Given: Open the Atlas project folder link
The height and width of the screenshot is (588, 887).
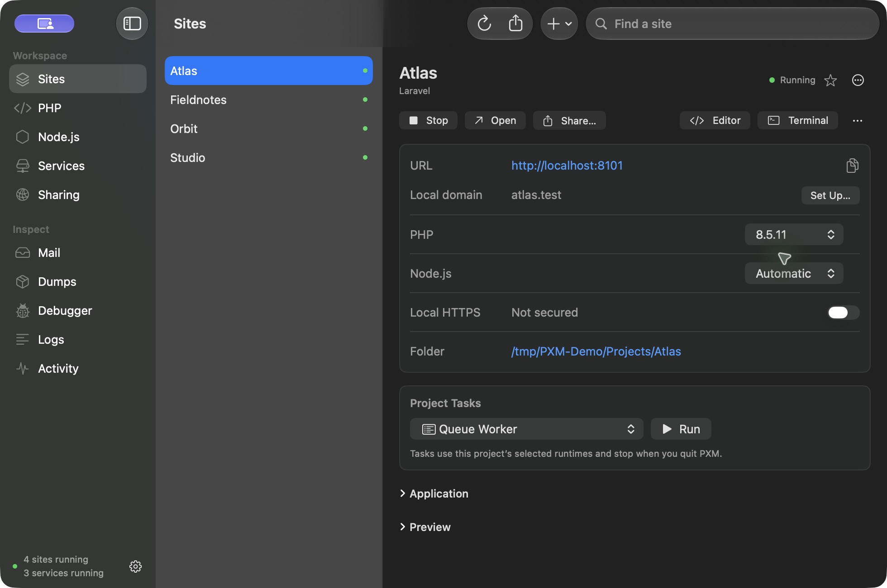Looking at the screenshot, I should [x=596, y=351].
